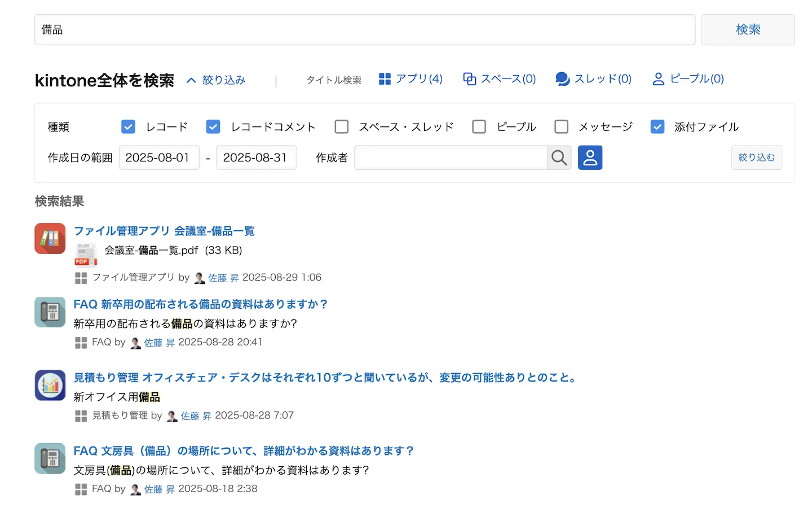Enable the スペース・スレッド checkbox

341,126
